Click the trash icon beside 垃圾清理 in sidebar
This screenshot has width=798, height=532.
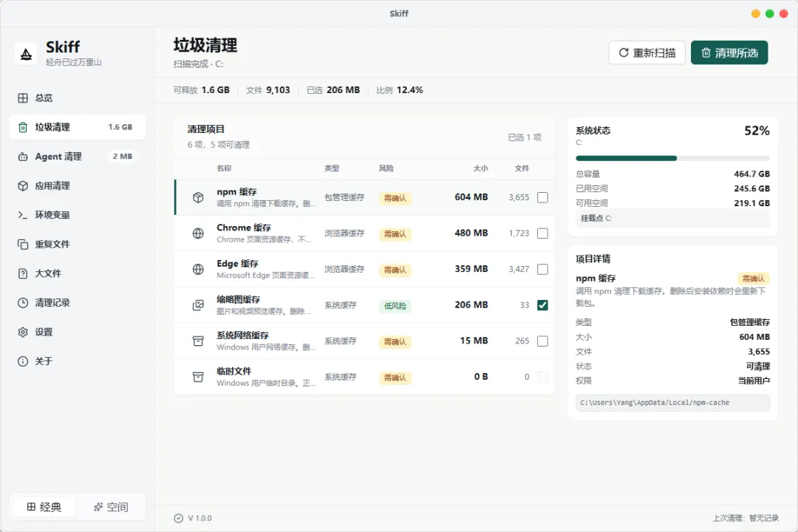[x=23, y=127]
